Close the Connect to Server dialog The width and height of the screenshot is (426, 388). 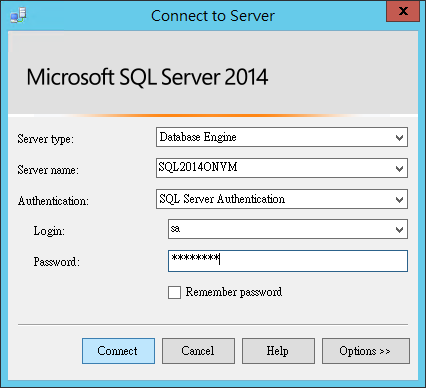click(403, 11)
